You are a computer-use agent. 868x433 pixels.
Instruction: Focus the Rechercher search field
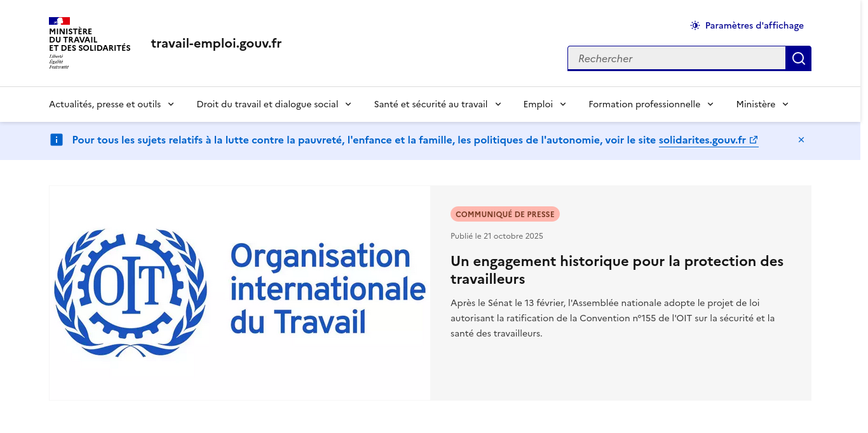coord(676,58)
